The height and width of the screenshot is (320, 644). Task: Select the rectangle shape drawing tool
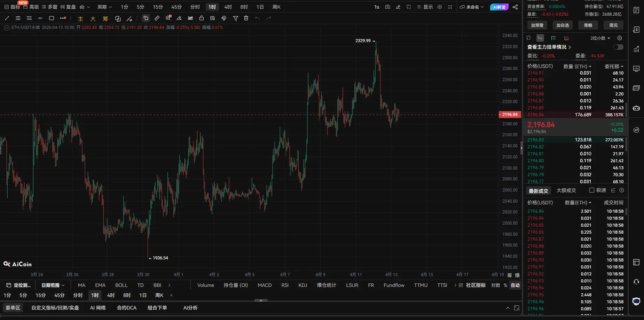click(52, 18)
